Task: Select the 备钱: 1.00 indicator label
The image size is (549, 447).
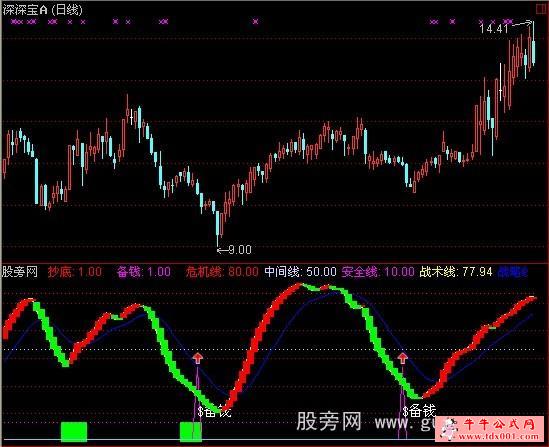Action: tap(144, 272)
